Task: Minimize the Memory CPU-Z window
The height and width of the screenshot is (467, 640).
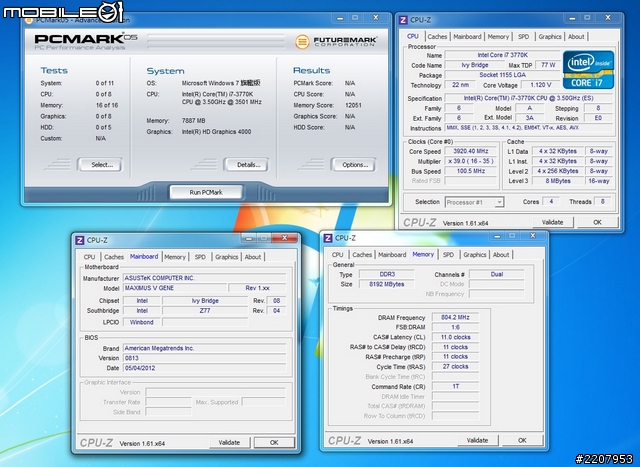Action: tap(497, 236)
